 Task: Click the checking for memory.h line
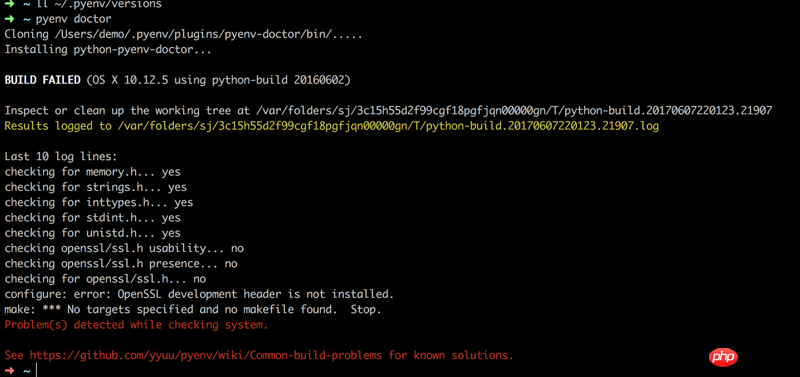92,172
